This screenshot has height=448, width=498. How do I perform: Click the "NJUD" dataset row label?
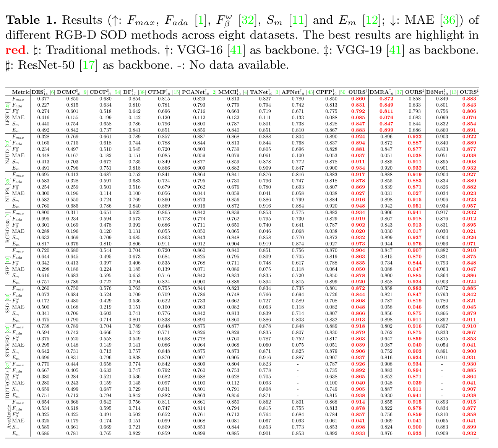[x=8, y=156]
